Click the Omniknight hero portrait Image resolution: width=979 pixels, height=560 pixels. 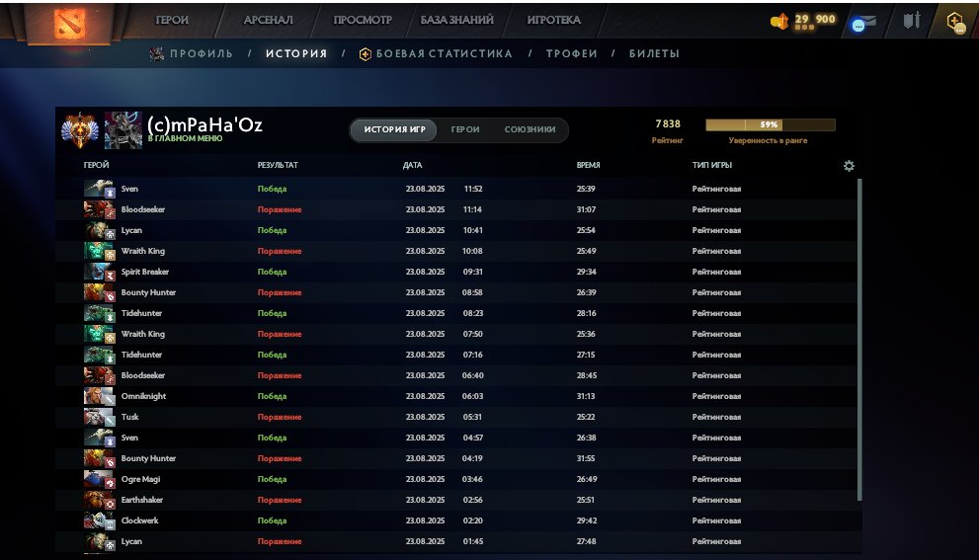pyautogui.click(x=99, y=396)
